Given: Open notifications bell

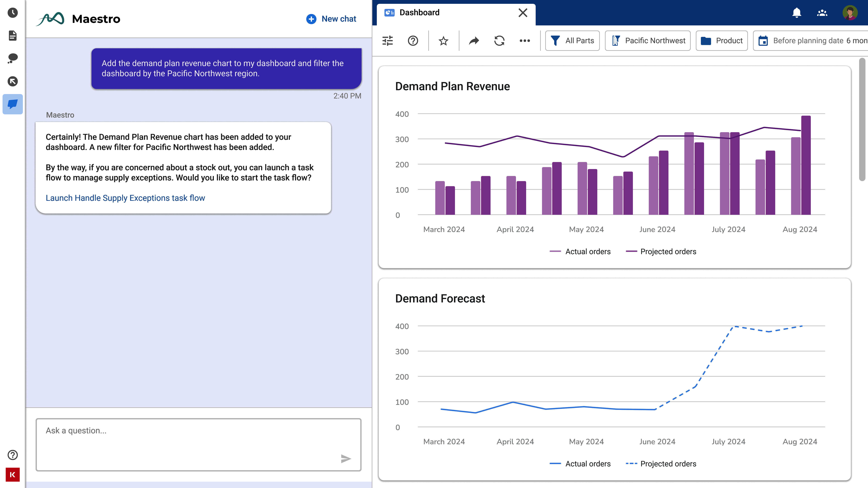Looking at the screenshot, I should (797, 13).
